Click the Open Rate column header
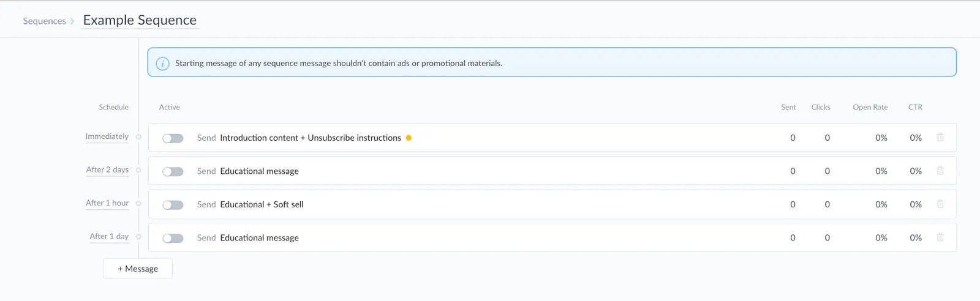Image resolution: width=980 pixels, height=301 pixels. click(x=870, y=107)
